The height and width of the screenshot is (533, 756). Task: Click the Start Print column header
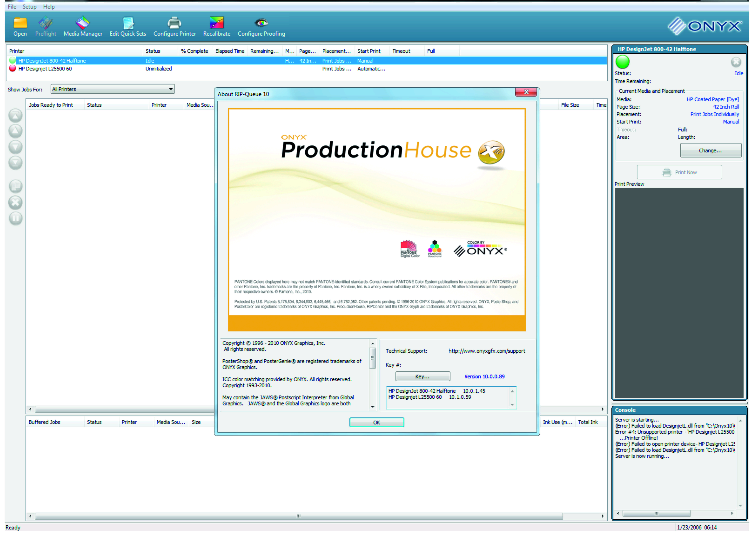(372, 51)
